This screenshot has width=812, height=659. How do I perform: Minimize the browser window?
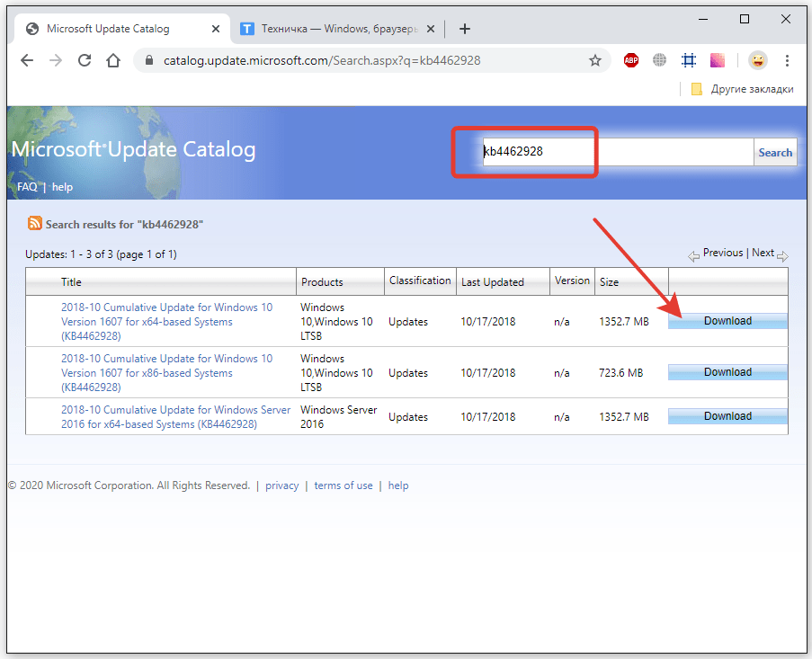702,19
